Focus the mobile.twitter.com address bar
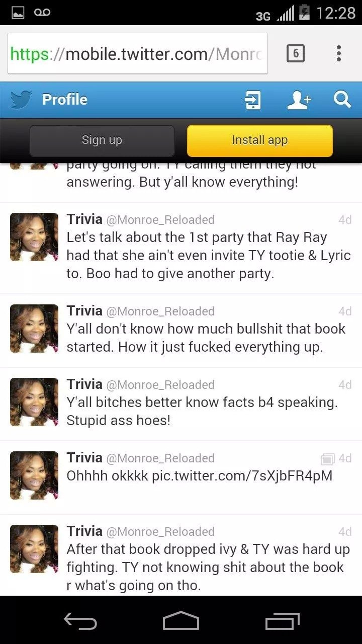362x644 pixels. click(138, 53)
